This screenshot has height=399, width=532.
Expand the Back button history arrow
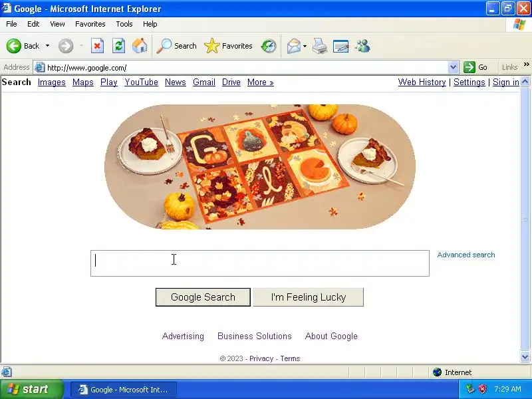coord(47,46)
